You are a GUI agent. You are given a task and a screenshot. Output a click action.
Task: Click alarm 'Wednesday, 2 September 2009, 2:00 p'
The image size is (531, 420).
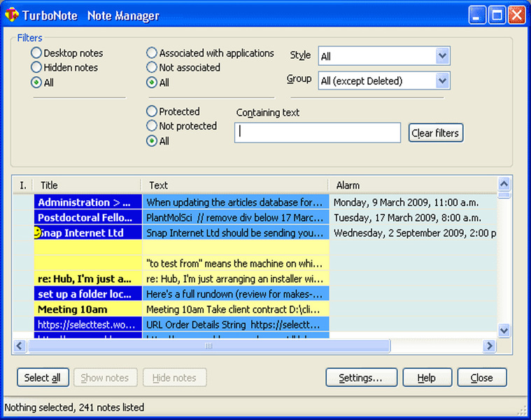415,232
